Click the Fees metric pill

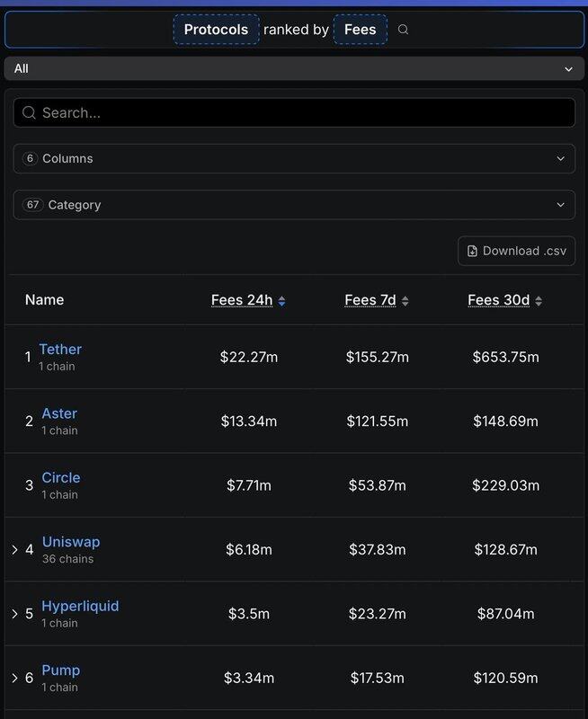(x=360, y=30)
